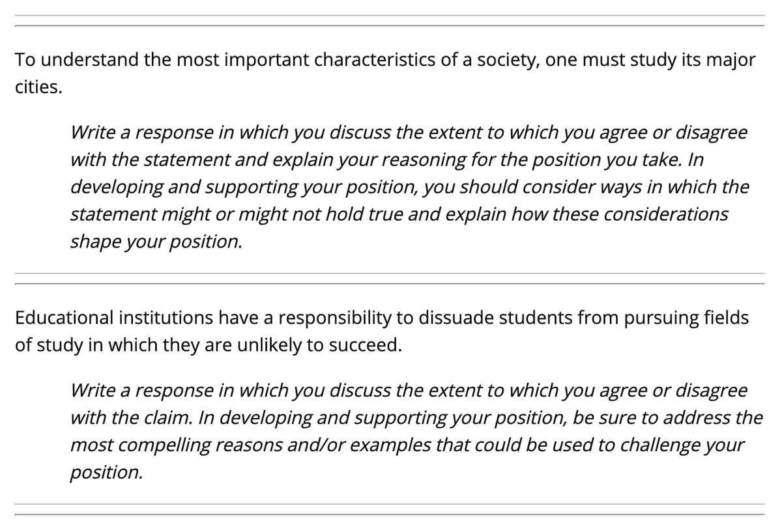Click the line beginning "with the claim. In developing"

(x=416, y=418)
